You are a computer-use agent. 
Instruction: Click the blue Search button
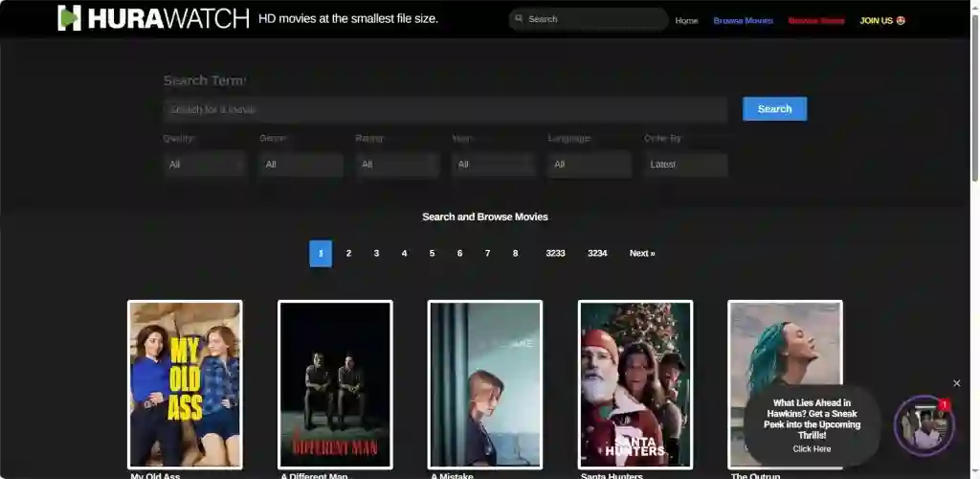tap(774, 109)
